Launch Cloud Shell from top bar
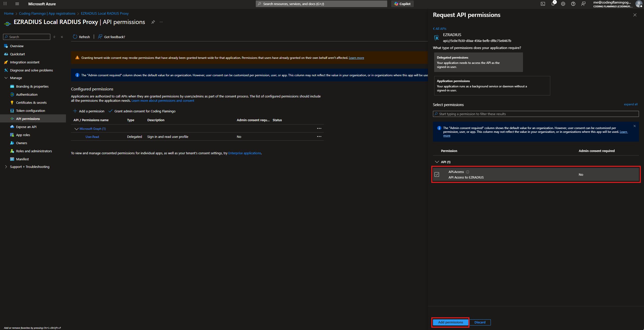Viewport: 644px width, 330px height. point(543,4)
